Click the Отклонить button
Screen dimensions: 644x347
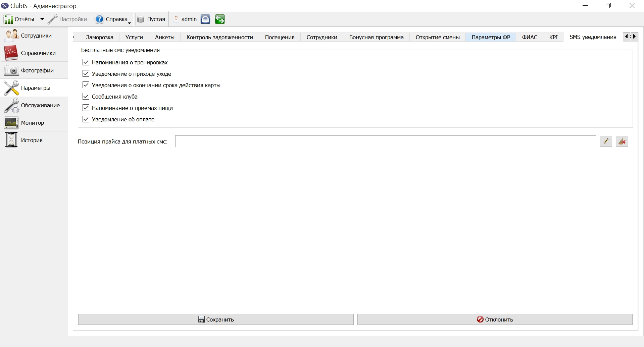point(495,320)
